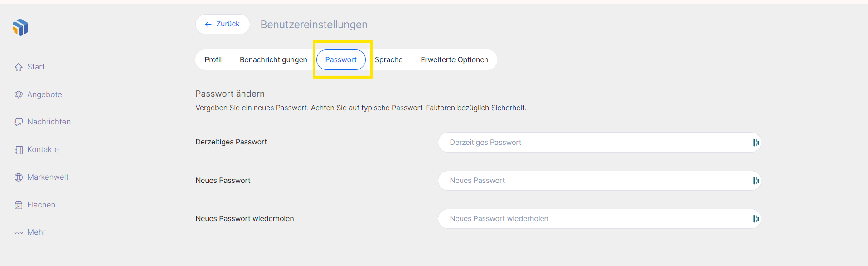The height and width of the screenshot is (266, 868).
Task: Click the app logo in the sidebar
Action: (x=20, y=27)
